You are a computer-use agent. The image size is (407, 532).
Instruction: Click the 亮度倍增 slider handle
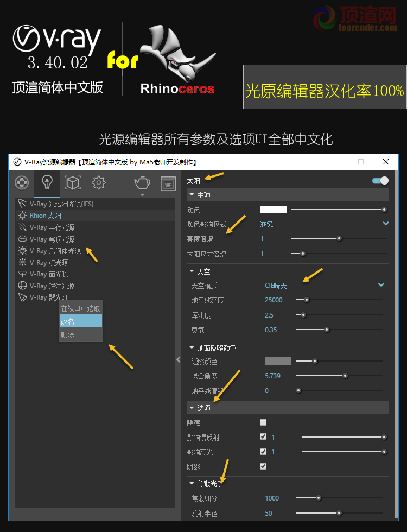[x=339, y=238]
